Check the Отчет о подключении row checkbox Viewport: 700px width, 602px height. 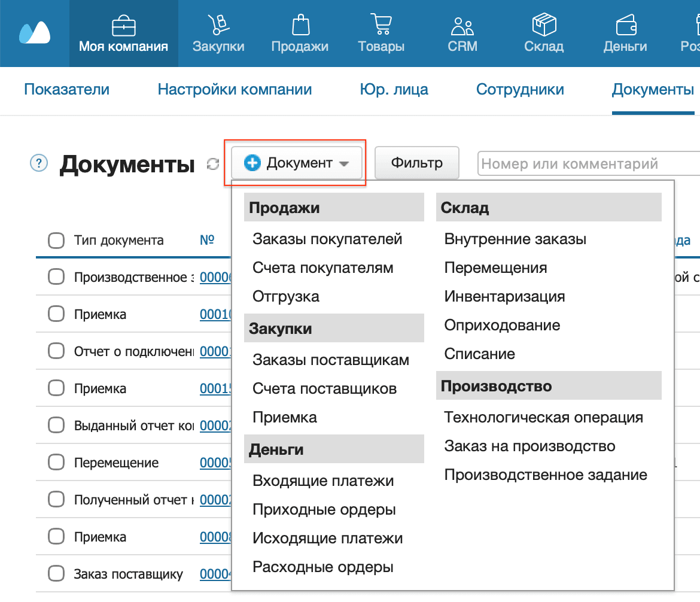point(56,351)
